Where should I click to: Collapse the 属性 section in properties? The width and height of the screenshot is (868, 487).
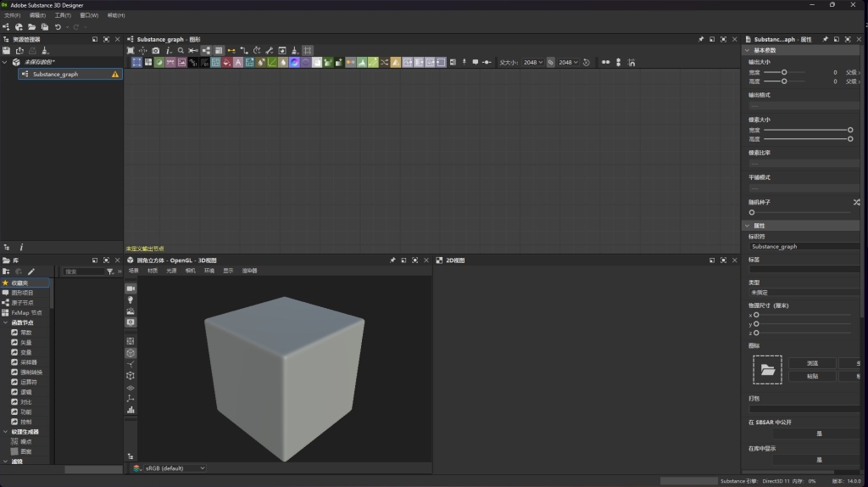pyautogui.click(x=748, y=226)
